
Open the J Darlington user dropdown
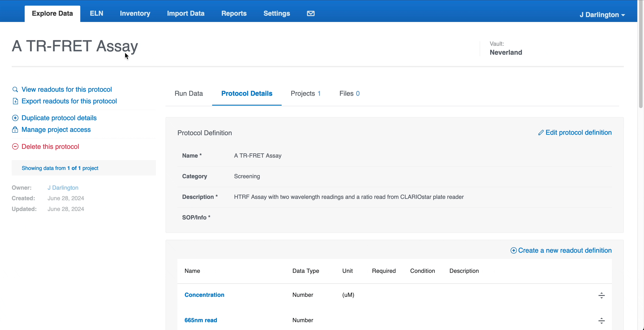coord(602,15)
